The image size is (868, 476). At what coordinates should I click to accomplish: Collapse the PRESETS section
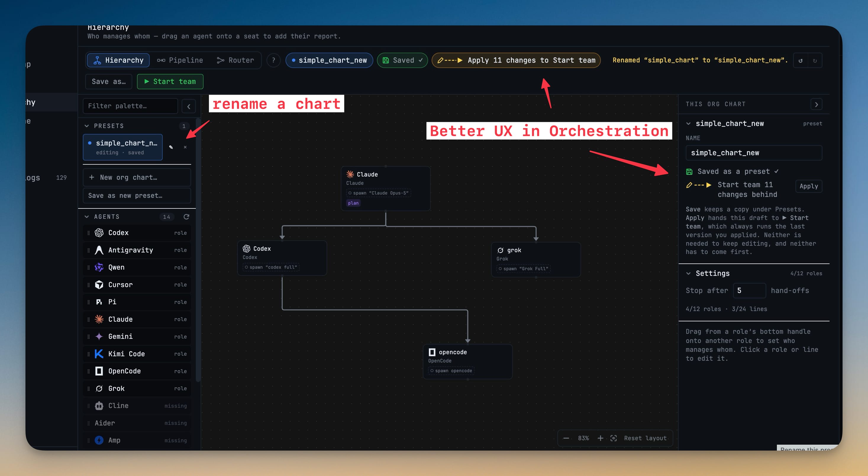[x=87, y=126]
